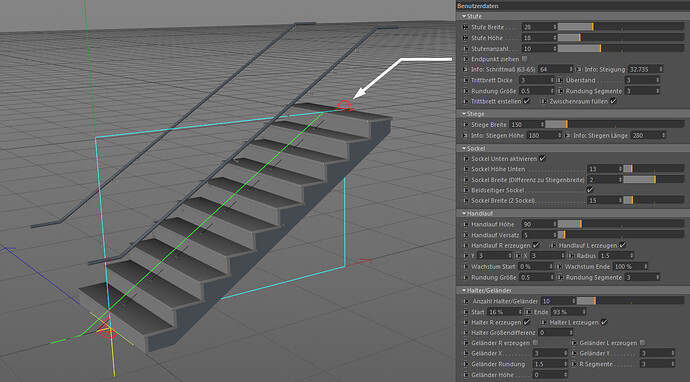Click the Sockel Breite (2 Sockel) value field
690x382 pixels.
(x=605, y=201)
